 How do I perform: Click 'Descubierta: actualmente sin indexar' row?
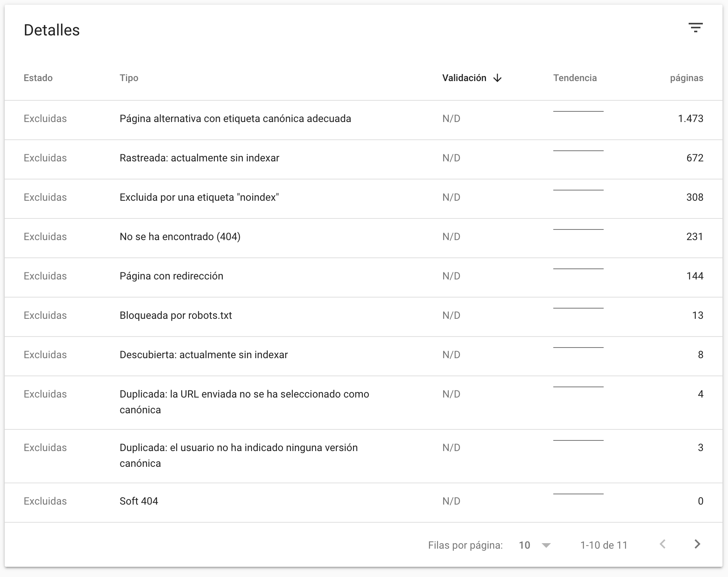pos(203,355)
